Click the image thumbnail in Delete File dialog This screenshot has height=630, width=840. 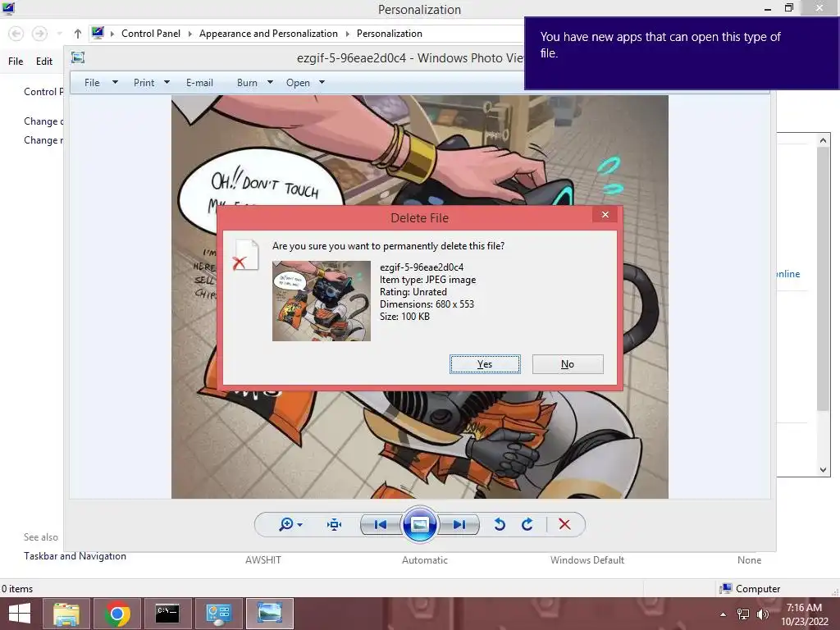pyautogui.click(x=322, y=301)
